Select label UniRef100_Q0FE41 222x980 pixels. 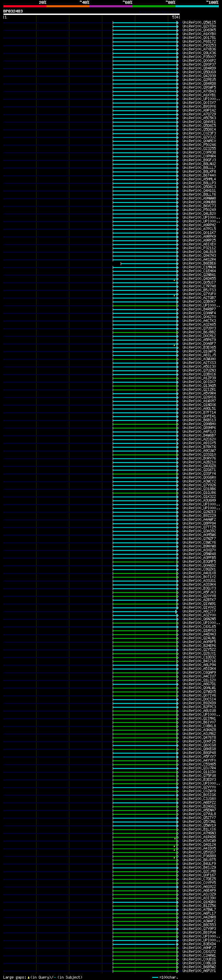click(199, 416)
